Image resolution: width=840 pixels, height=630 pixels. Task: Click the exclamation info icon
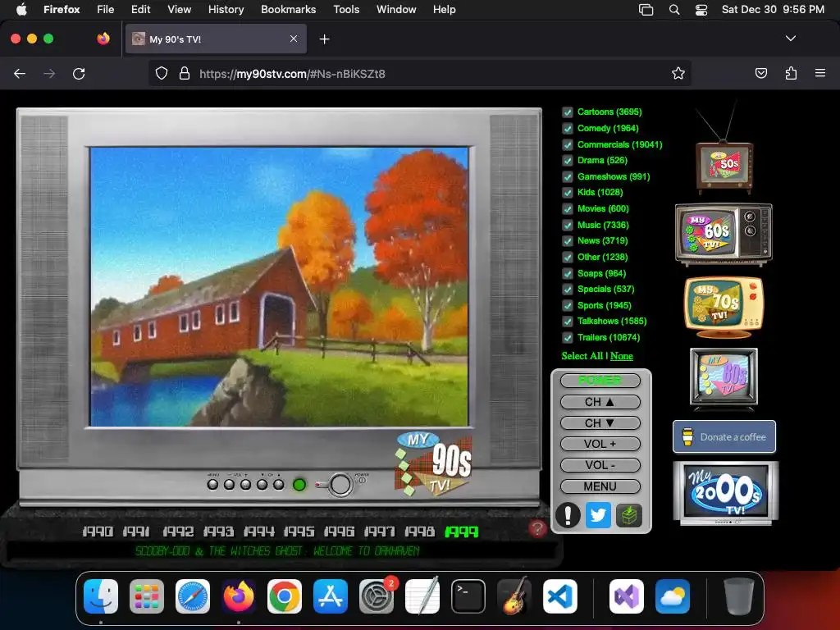click(568, 515)
